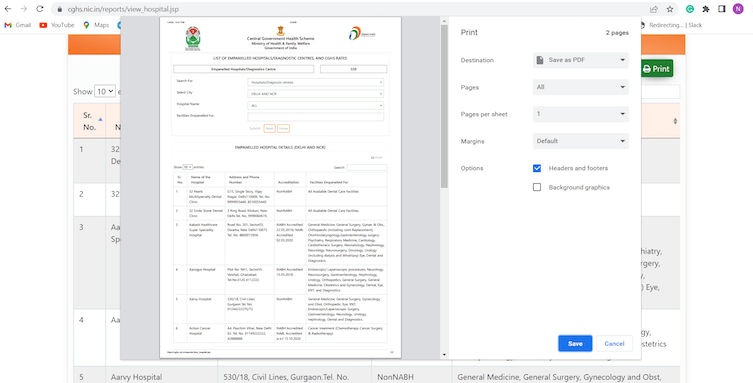The width and height of the screenshot is (753, 383).
Task: Click the sort arrows icon on last column
Action: pyautogui.click(x=675, y=121)
